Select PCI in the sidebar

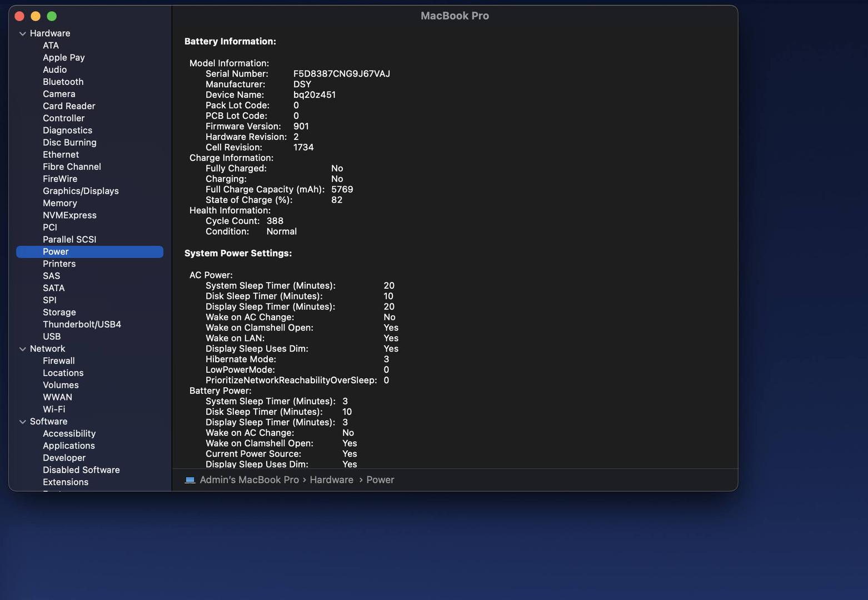[50, 227]
